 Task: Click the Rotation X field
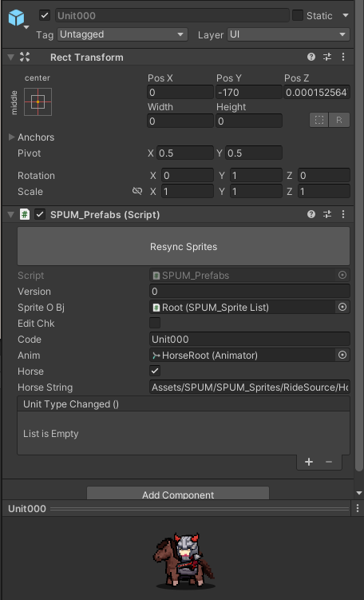click(x=188, y=176)
